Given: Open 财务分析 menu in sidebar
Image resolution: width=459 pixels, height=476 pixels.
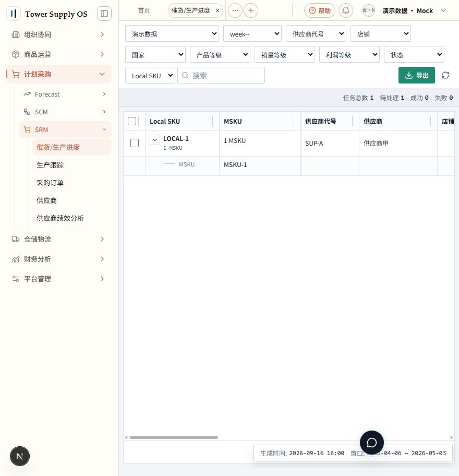Looking at the screenshot, I should coord(59,259).
